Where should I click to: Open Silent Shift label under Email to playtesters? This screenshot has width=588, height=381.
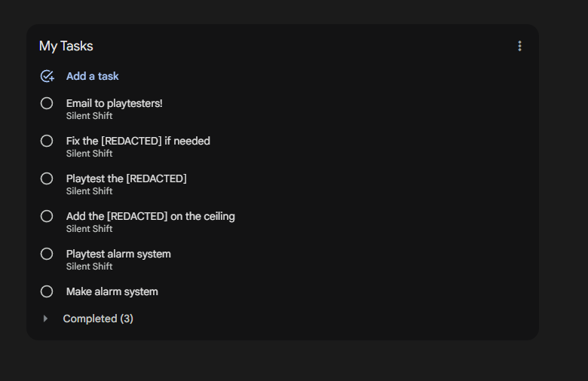(89, 116)
